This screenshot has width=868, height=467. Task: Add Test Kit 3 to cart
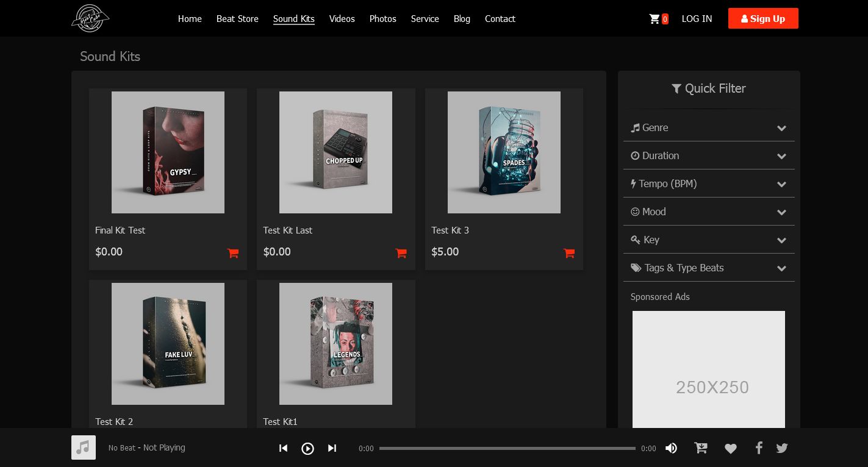tap(569, 253)
